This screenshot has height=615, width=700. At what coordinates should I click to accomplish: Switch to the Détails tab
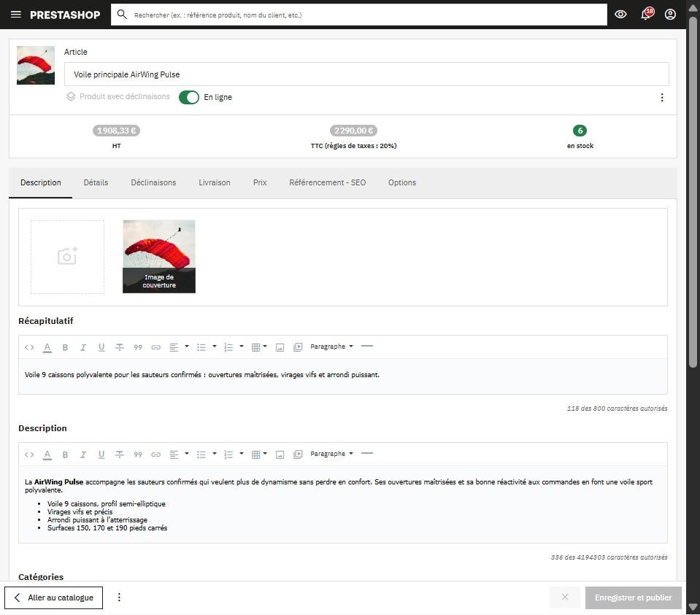click(x=96, y=182)
